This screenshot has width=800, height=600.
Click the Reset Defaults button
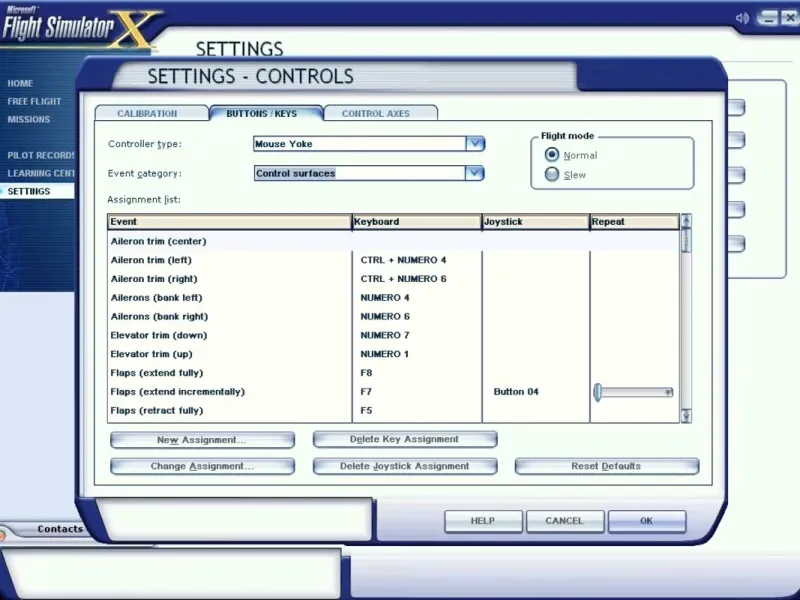607,466
